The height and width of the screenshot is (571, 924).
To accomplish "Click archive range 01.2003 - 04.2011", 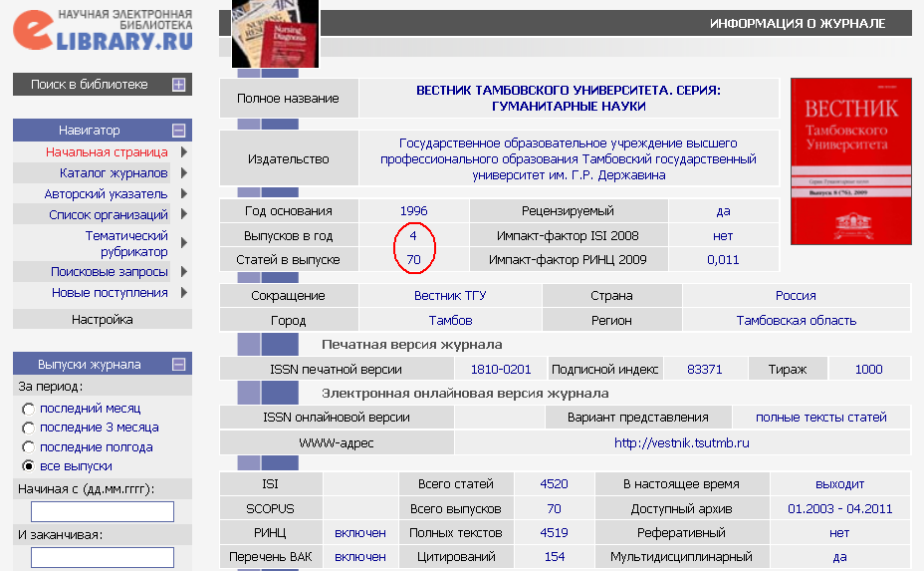I will click(x=839, y=508).
